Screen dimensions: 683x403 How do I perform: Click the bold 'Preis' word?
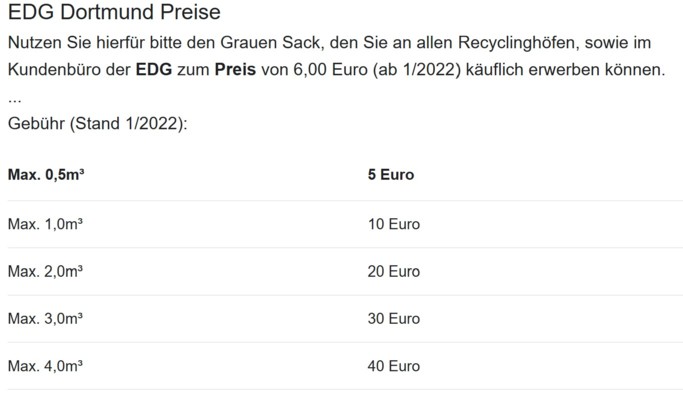click(235, 69)
